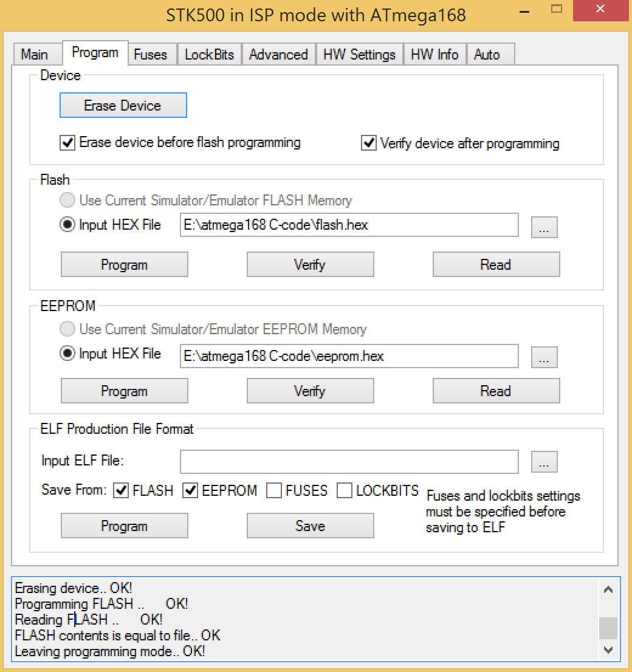
Task: Go to the Advanced tab
Action: [279, 55]
